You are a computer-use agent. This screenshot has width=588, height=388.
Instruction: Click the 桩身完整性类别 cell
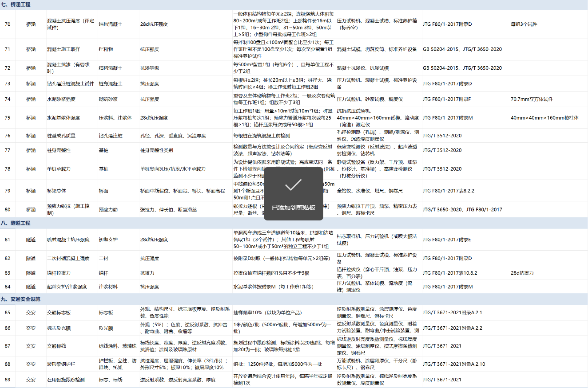(157, 150)
